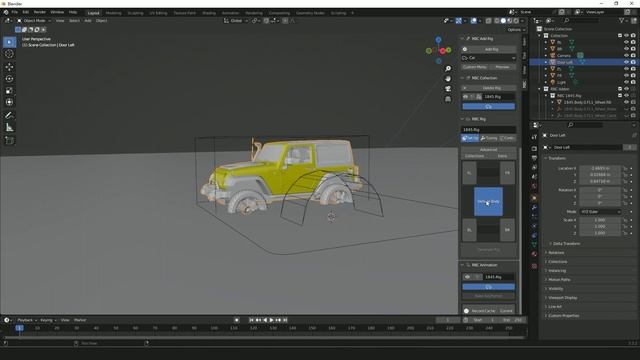640x360 pixels.
Task: Click the Location X value field
Action: pyautogui.click(x=600, y=168)
